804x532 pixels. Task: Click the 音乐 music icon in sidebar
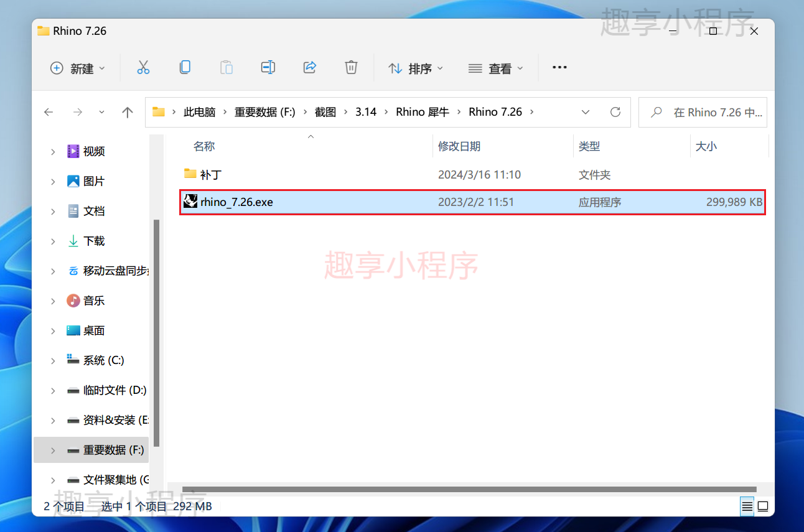(73, 300)
